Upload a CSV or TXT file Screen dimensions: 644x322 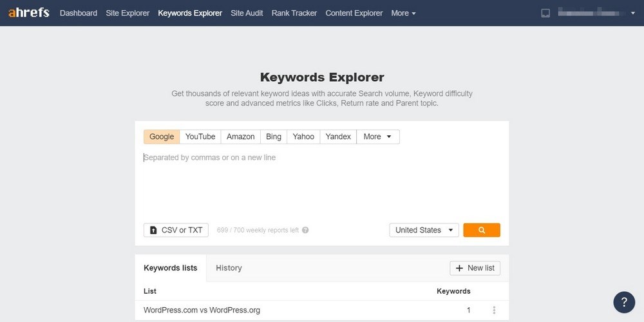coord(176,230)
